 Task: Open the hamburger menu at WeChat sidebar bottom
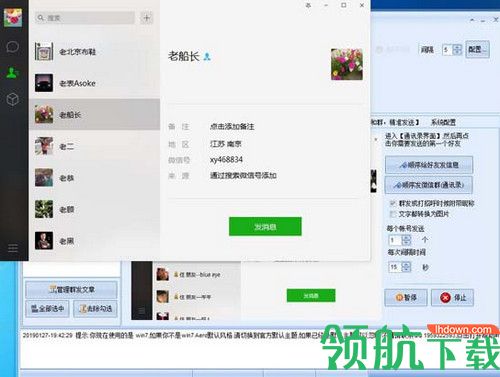[x=13, y=248]
